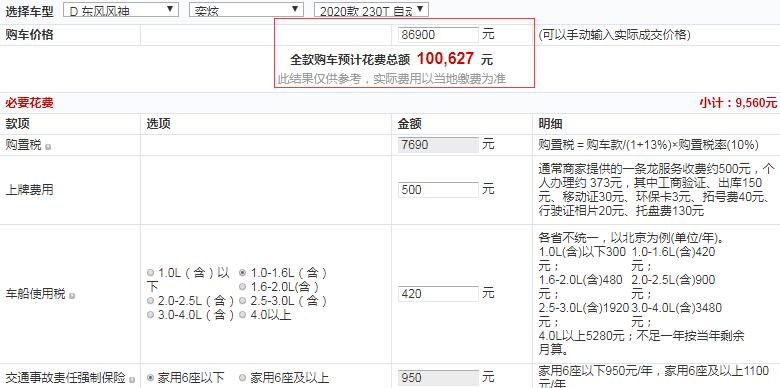
Task: Open the 2020款 230T model dropdown
Action: click(x=371, y=9)
